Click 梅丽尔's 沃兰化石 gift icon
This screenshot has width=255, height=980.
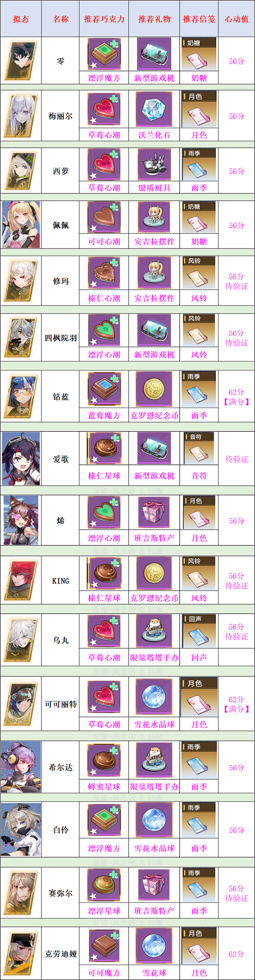(154, 110)
